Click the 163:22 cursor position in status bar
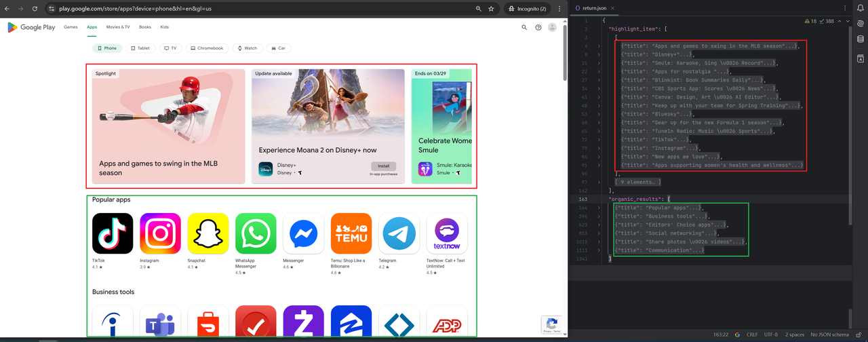 [x=720, y=335]
